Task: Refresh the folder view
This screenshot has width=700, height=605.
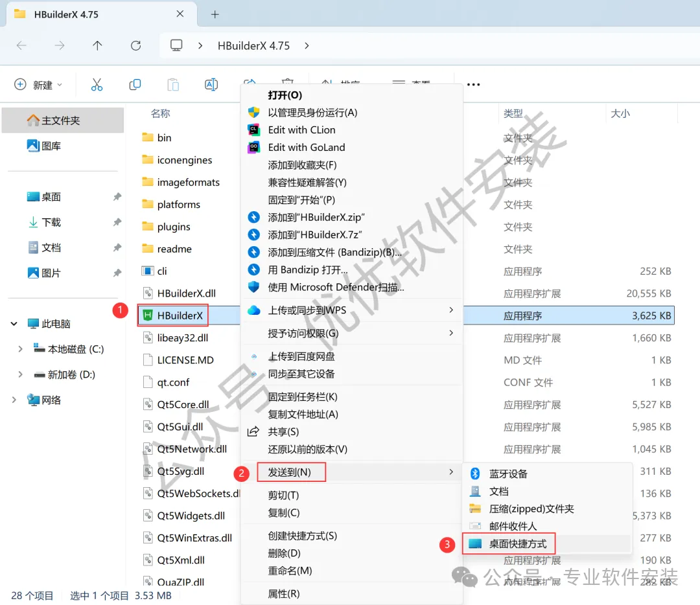Action: point(135,45)
